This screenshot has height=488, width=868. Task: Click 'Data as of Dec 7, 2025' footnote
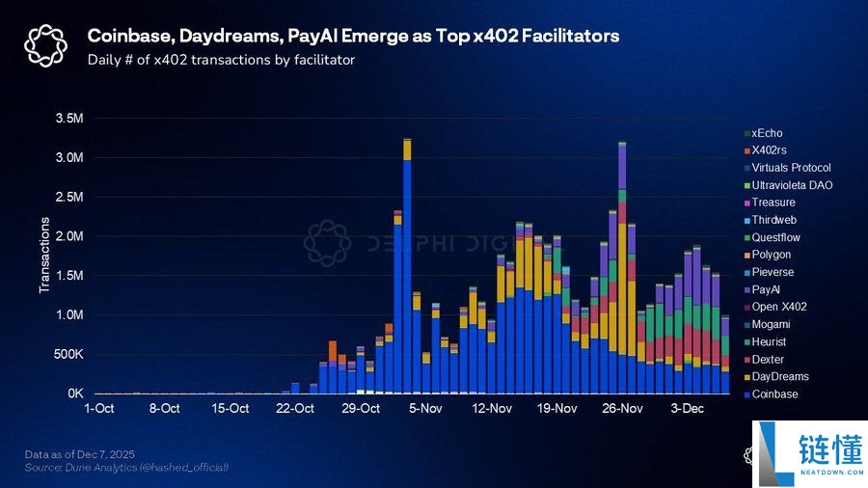tap(79, 454)
